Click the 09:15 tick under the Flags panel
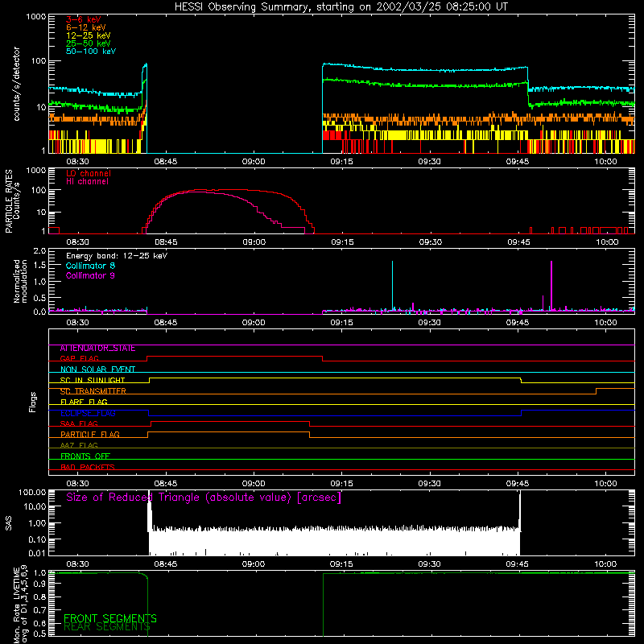644x644 pixels. coord(341,484)
